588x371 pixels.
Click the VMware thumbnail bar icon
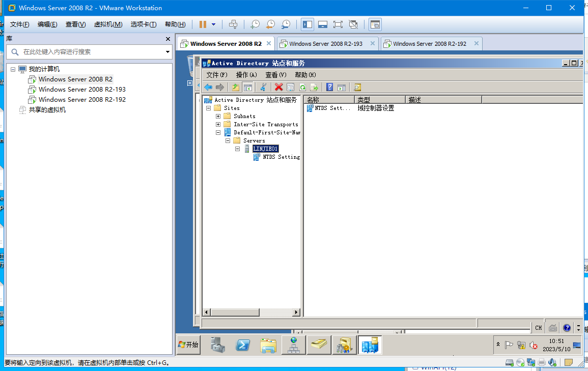click(x=322, y=24)
